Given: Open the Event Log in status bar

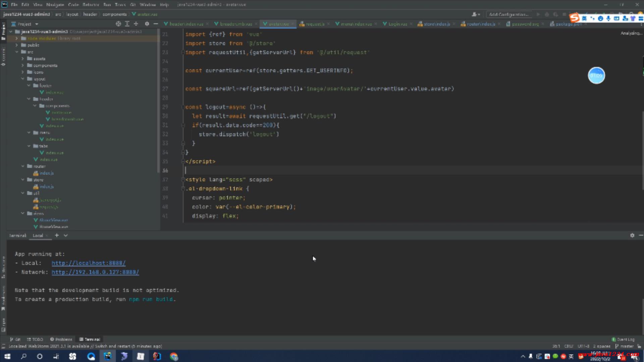Looking at the screenshot, I should tap(623, 339).
